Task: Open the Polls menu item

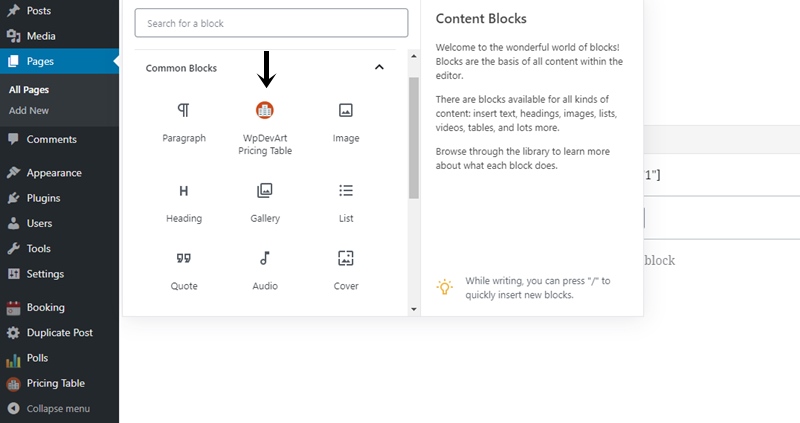Action: tap(59, 358)
